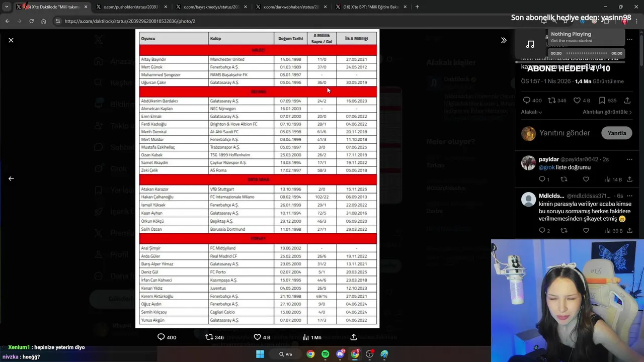Bookmark this page star icon
The width and height of the screenshot is (644, 362).
(x=566, y=21)
